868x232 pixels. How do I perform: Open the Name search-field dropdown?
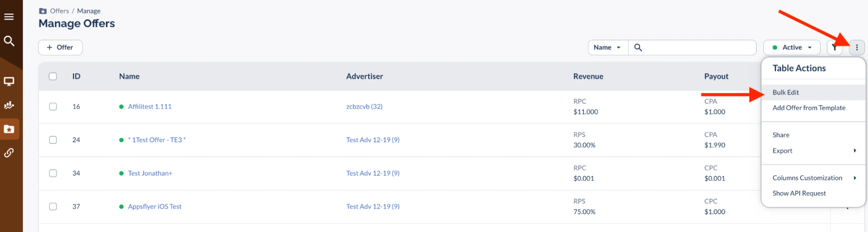[607, 48]
